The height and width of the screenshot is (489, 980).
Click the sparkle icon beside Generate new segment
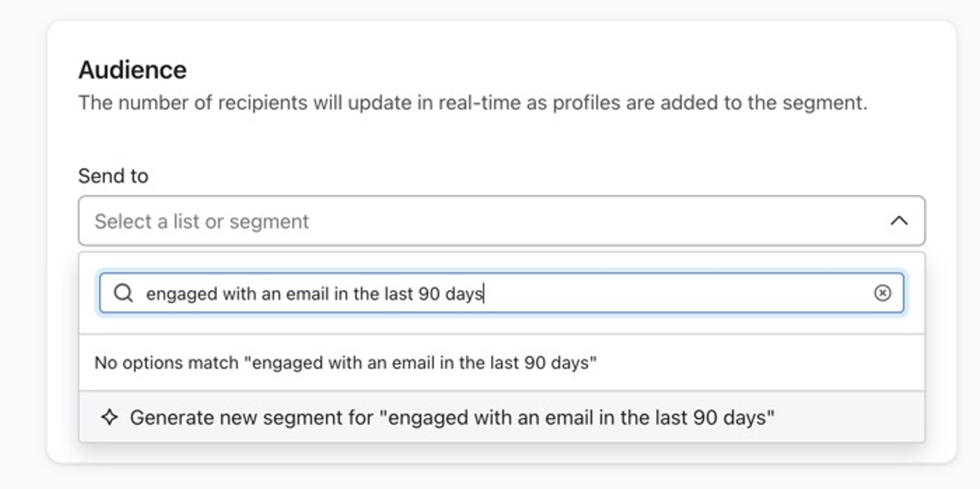(110, 417)
